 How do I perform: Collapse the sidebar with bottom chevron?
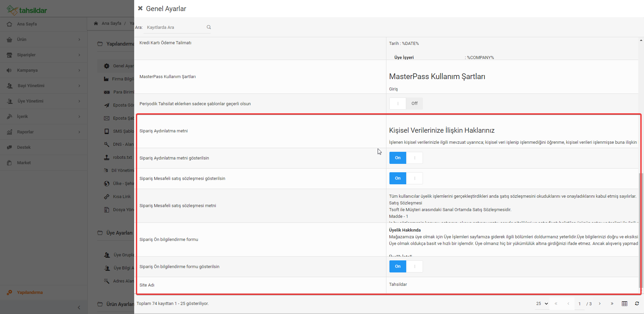coord(79,307)
